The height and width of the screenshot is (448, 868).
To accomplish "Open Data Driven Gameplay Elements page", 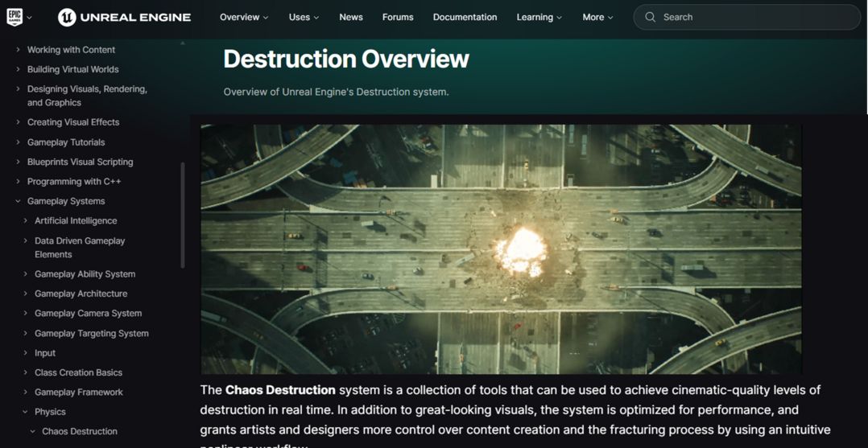I will [x=80, y=247].
